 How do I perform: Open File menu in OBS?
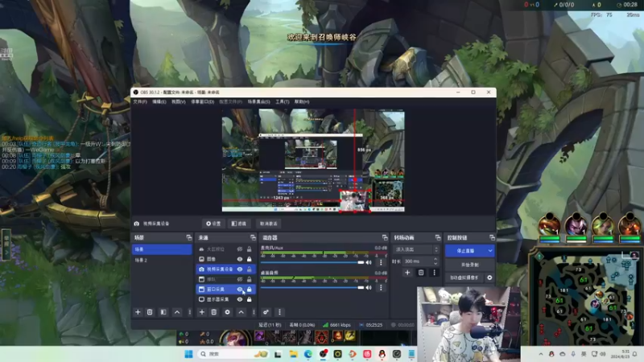point(140,102)
